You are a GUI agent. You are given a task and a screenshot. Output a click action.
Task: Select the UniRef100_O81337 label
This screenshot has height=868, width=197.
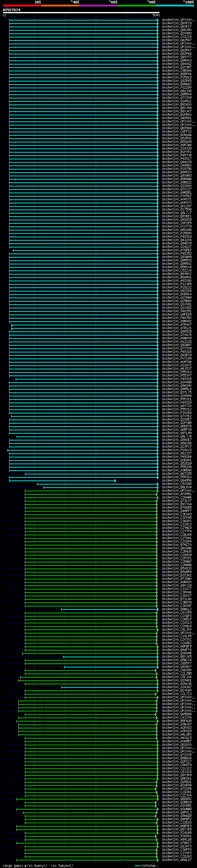click(177, 454)
